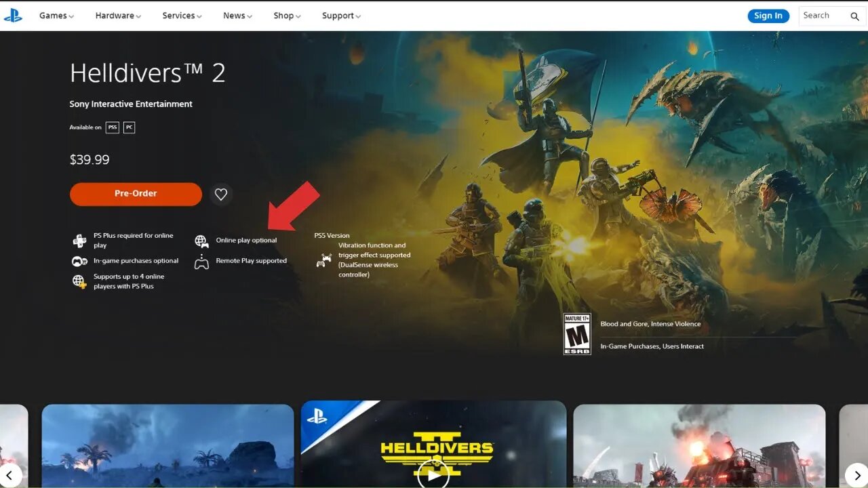Click the Pre-Order button
Screen dimensions: 868x488
(136, 194)
